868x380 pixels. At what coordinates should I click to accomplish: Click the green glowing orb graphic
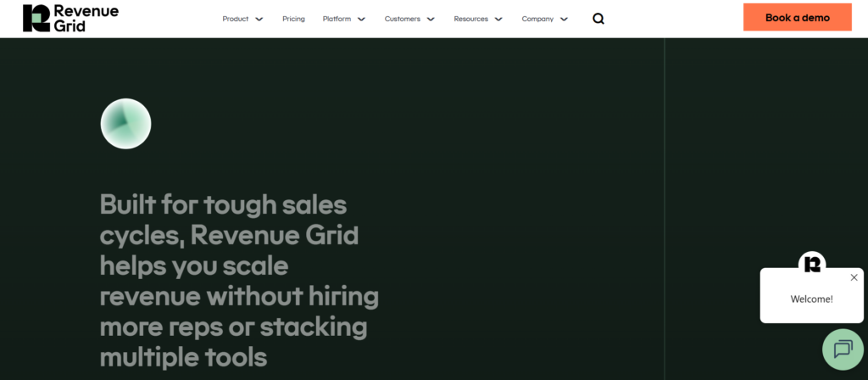click(x=125, y=124)
